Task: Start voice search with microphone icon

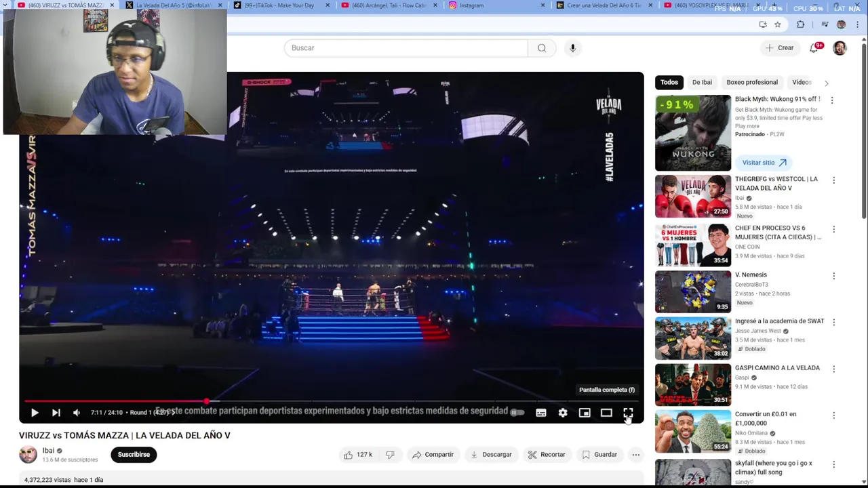Action: (x=573, y=48)
